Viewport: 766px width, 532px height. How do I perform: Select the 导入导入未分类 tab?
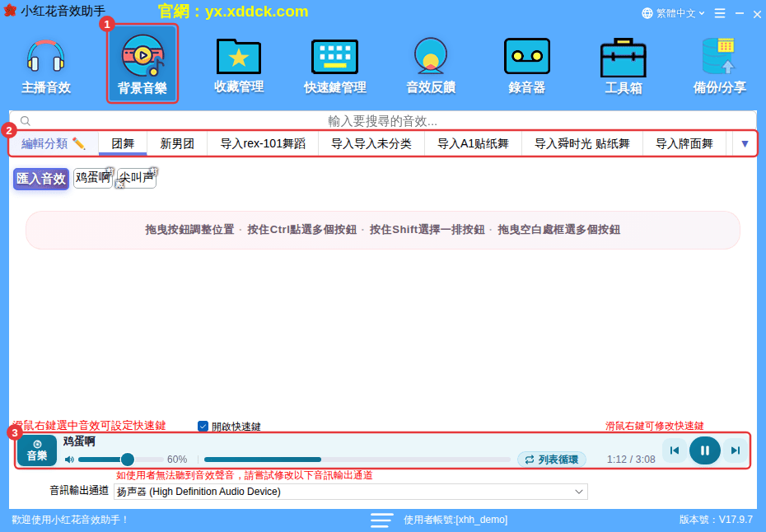[x=371, y=143]
